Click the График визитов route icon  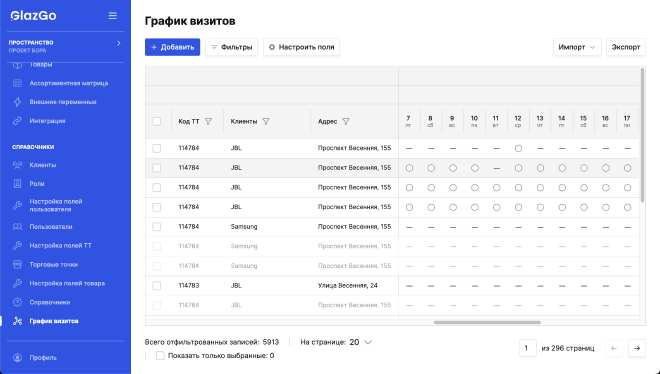tap(17, 321)
